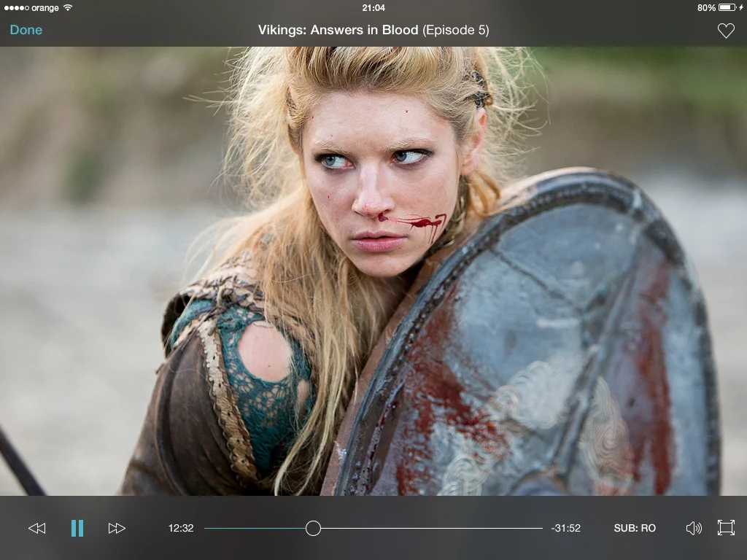This screenshot has width=747, height=560.
Task: Click the battery indicator in status bar
Action: pos(727,7)
